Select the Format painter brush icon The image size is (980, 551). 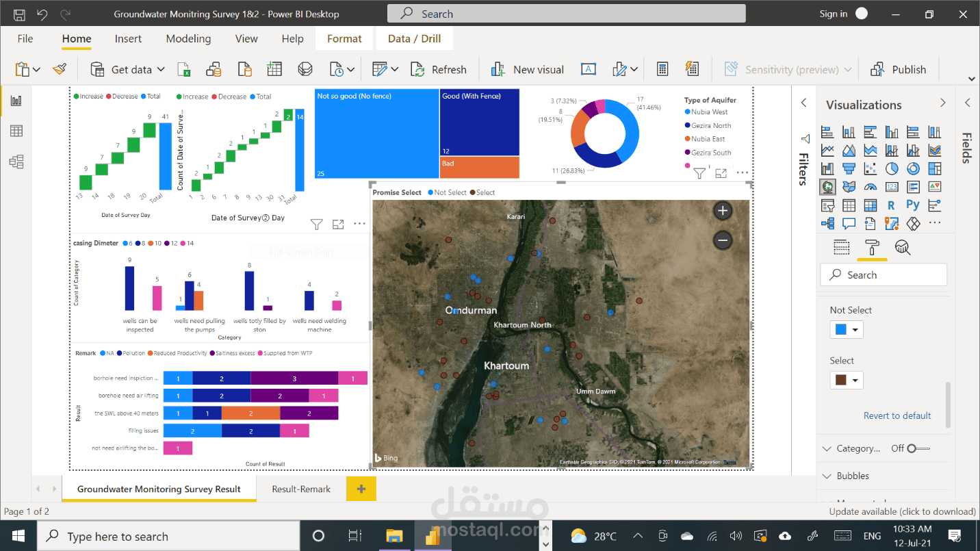tap(60, 69)
